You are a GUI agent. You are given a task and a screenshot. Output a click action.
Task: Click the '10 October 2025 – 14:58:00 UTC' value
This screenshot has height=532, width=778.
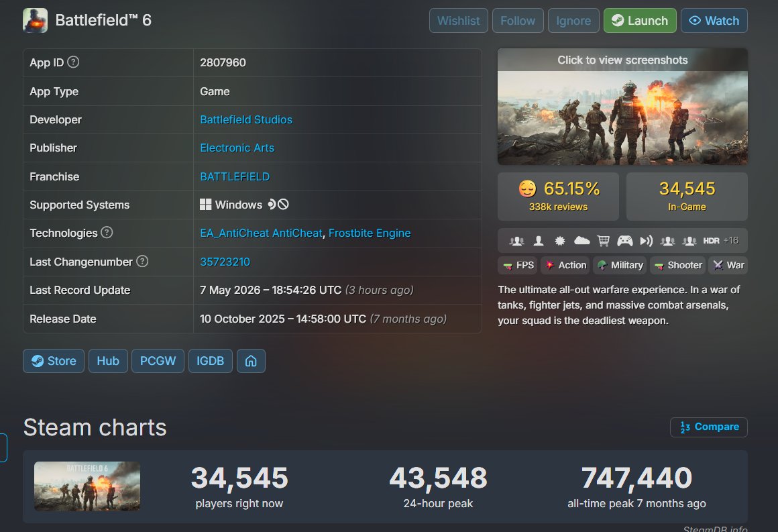coord(283,319)
